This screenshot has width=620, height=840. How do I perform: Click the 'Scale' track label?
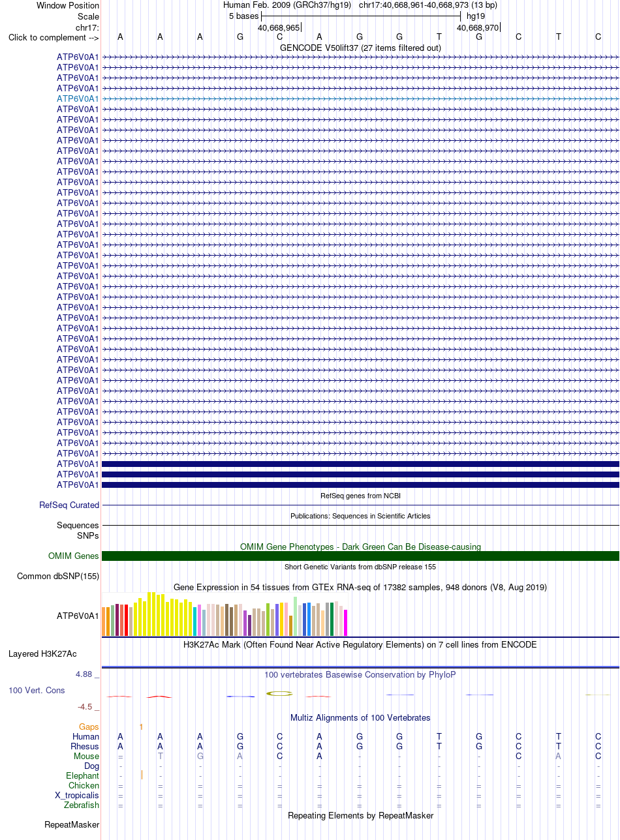[88, 16]
